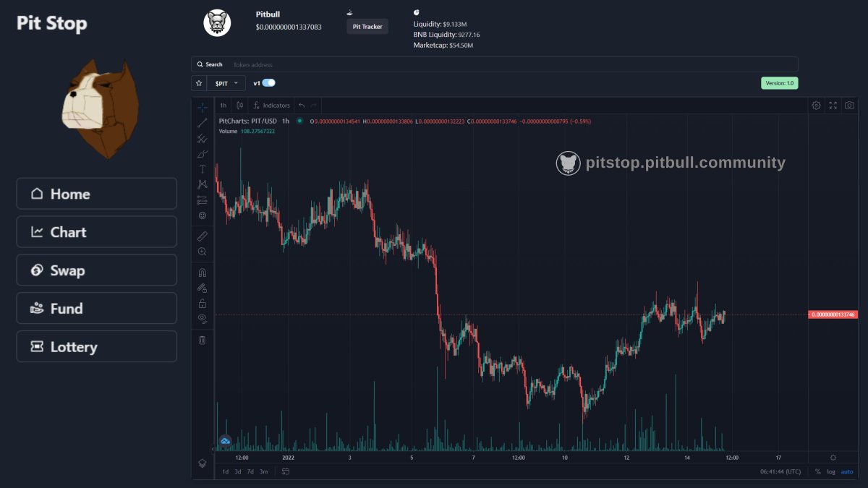
Task: Toggle log scale on price axis
Action: [831, 471]
